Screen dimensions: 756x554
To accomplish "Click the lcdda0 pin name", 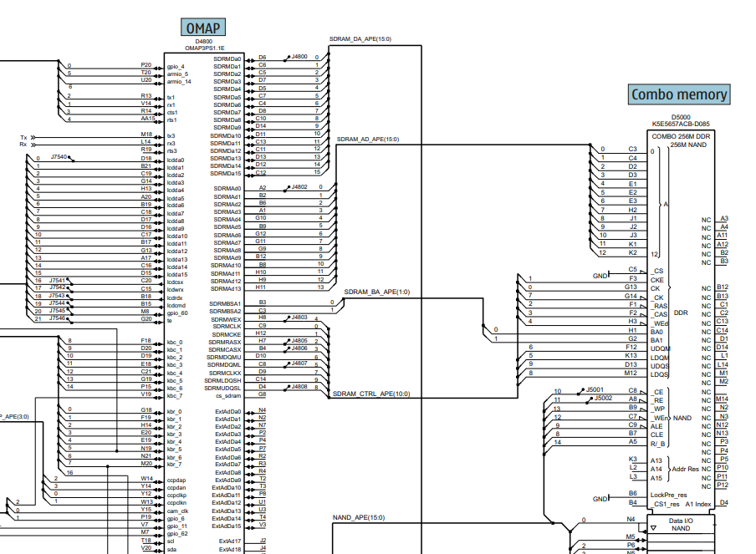I will (176, 160).
